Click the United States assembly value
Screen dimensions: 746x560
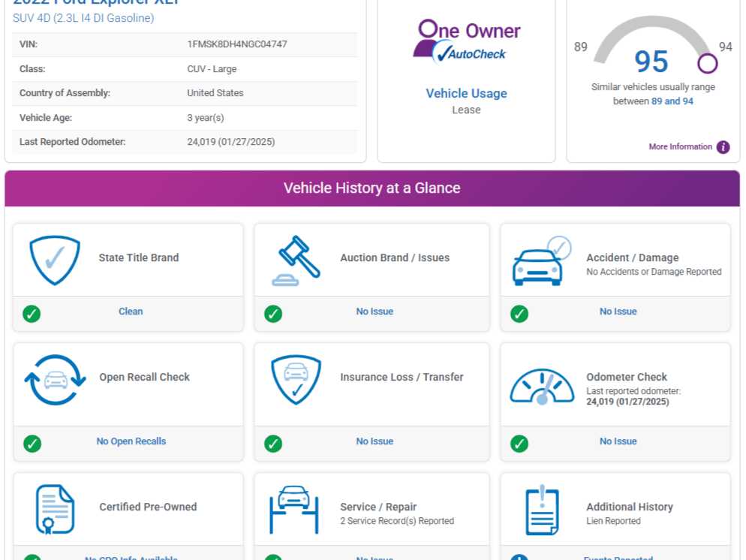point(215,93)
